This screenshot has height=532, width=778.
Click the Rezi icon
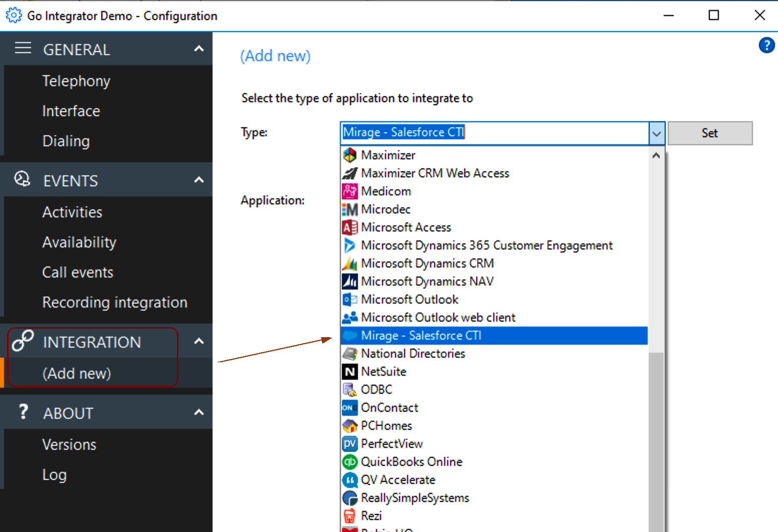pyautogui.click(x=349, y=516)
